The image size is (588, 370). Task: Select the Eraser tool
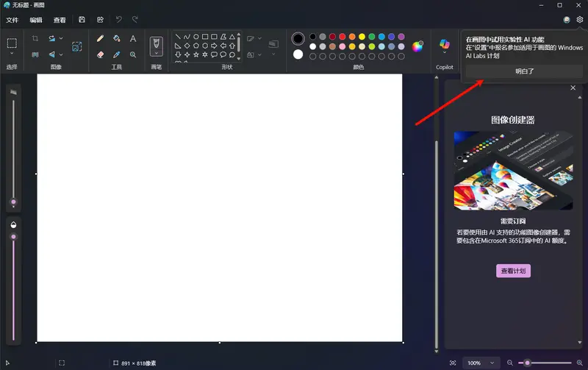[100, 54]
